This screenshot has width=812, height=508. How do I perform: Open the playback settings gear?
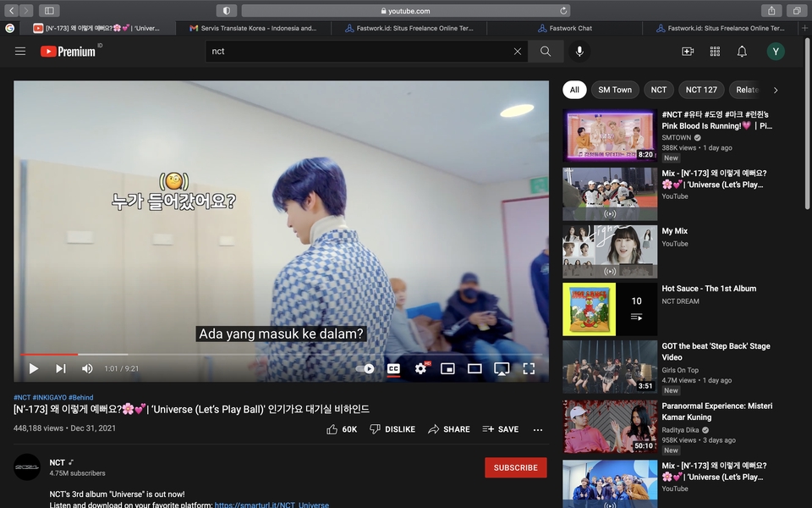420,368
